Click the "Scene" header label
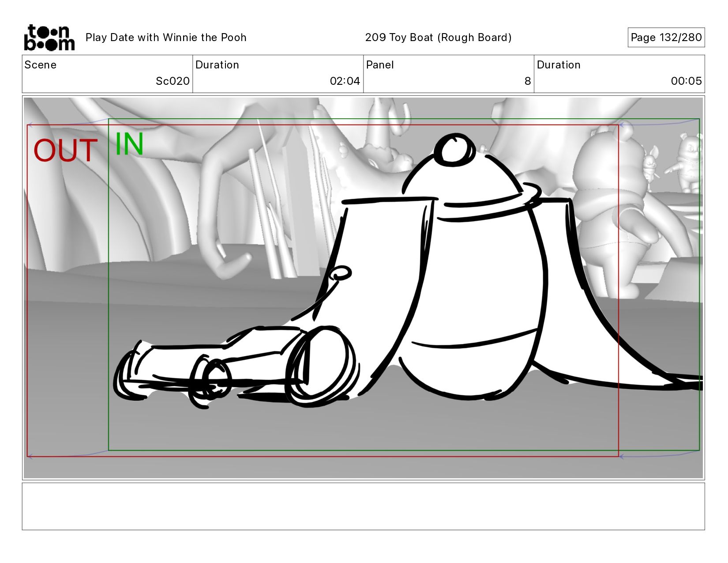The image size is (728, 563). pyautogui.click(x=41, y=65)
